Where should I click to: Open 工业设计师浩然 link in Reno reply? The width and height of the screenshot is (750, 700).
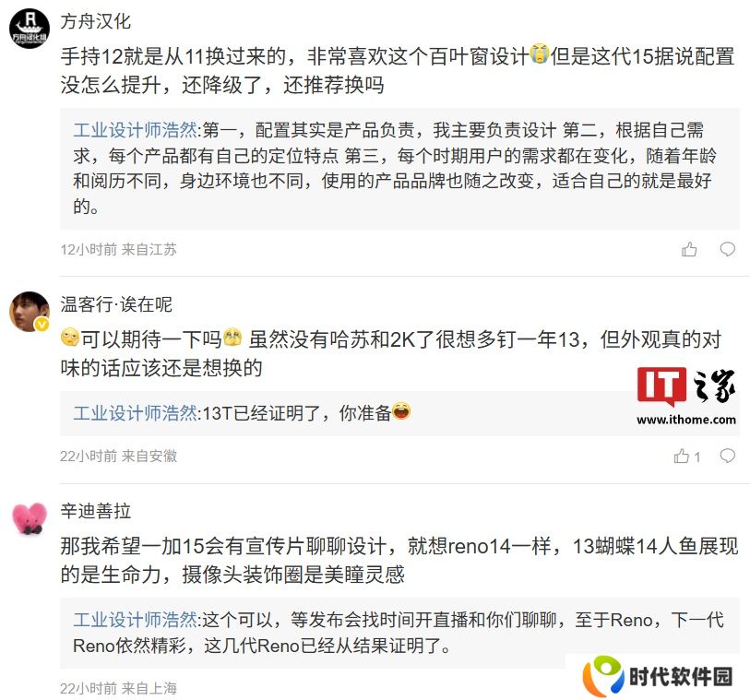[135, 620]
